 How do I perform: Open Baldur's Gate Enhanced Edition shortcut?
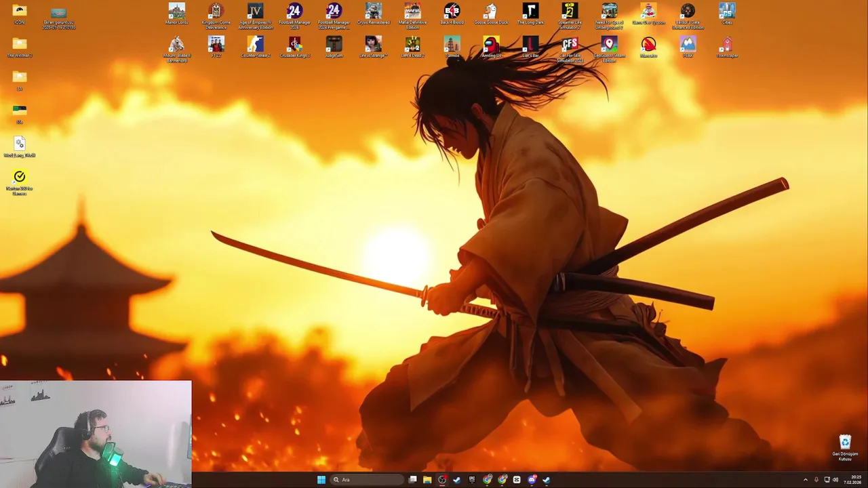[x=688, y=16]
